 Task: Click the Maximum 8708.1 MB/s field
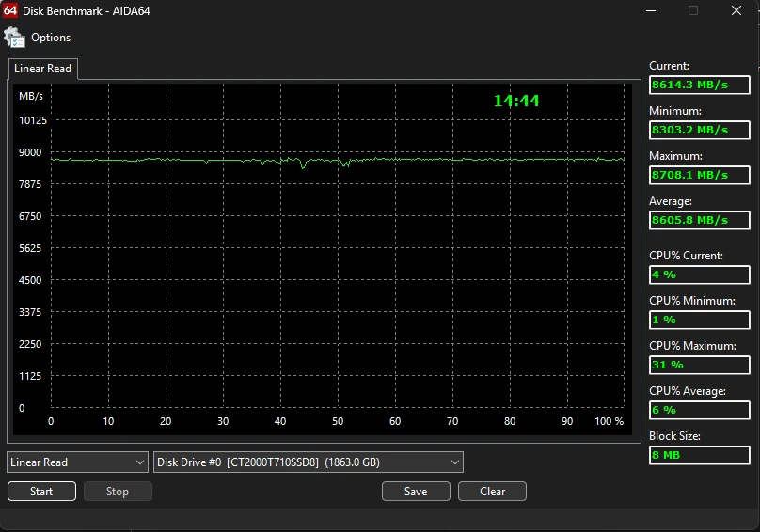pyautogui.click(x=700, y=175)
